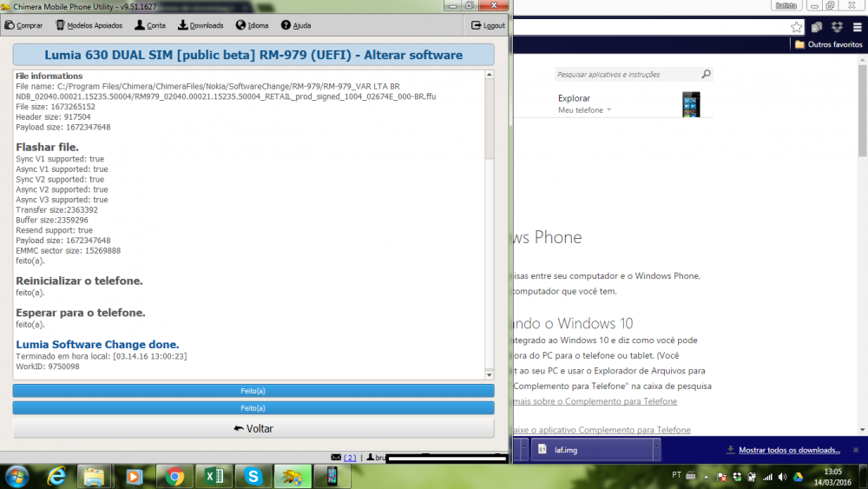The width and height of the screenshot is (868, 489).
Task: Click the copy-pages extension icon in browser
Action: point(817,27)
